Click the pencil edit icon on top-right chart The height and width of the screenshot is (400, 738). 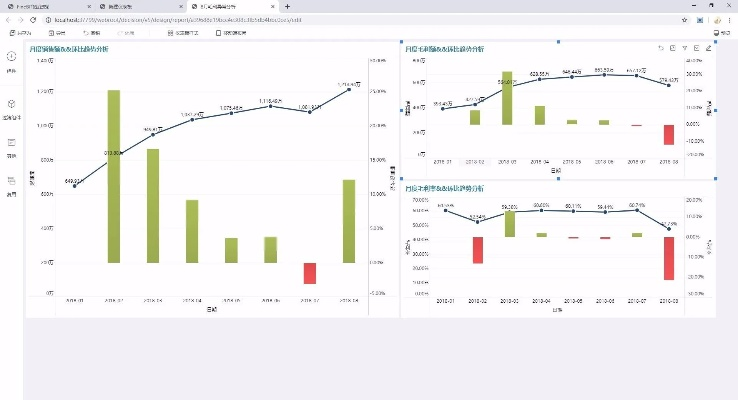[709, 48]
